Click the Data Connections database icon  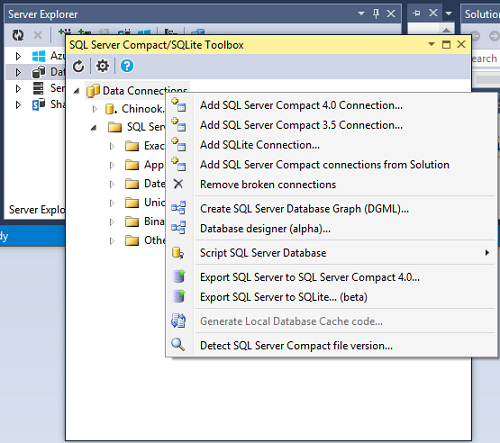[x=93, y=91]
